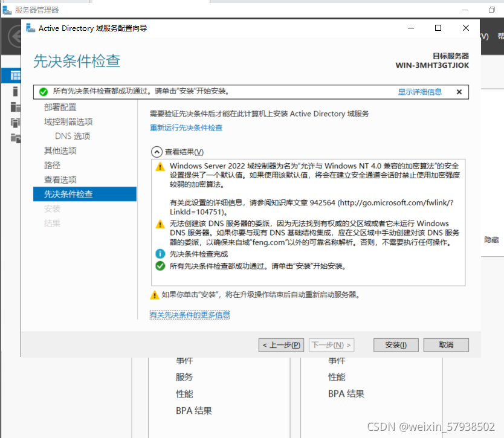Click blue info icon beside 先决条件检查完成
The height and width of the screenshot is (438, 504).
coord(160,254)
